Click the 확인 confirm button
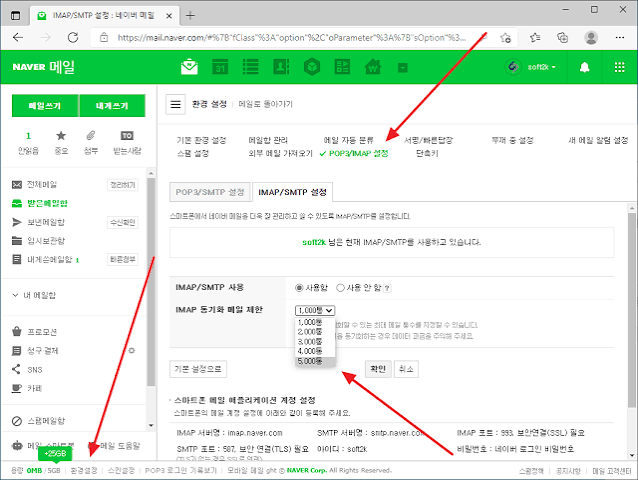 tap(378, 369)
